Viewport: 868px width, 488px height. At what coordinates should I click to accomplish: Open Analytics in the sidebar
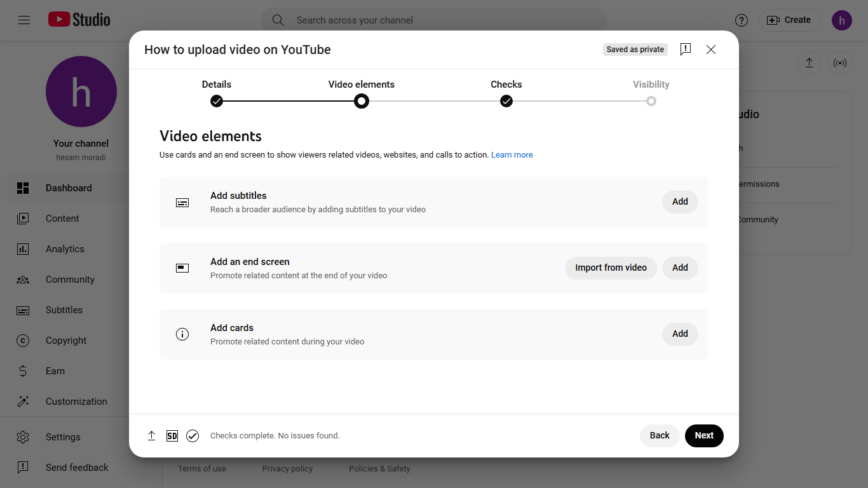pyautogui.click(x=65, y=249)
